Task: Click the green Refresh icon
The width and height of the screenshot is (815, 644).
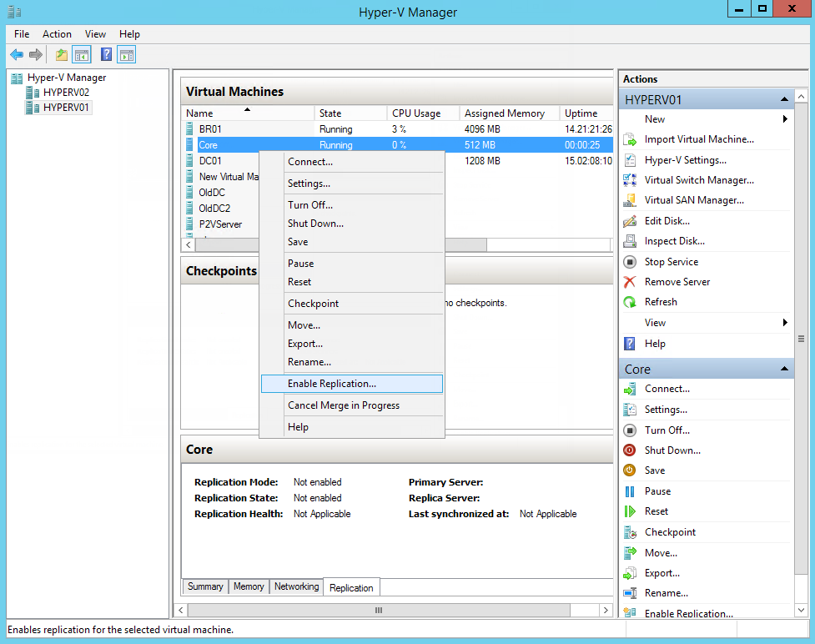Action: [630, 302]
